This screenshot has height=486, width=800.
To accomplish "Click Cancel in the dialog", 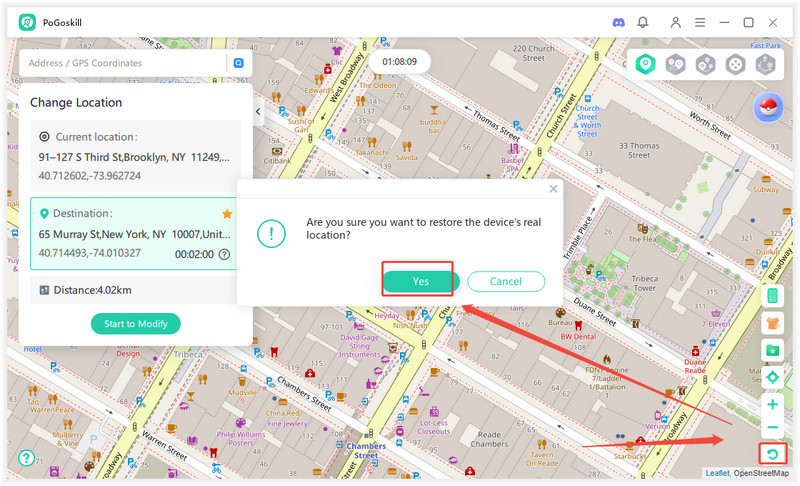I will [506, 282].
